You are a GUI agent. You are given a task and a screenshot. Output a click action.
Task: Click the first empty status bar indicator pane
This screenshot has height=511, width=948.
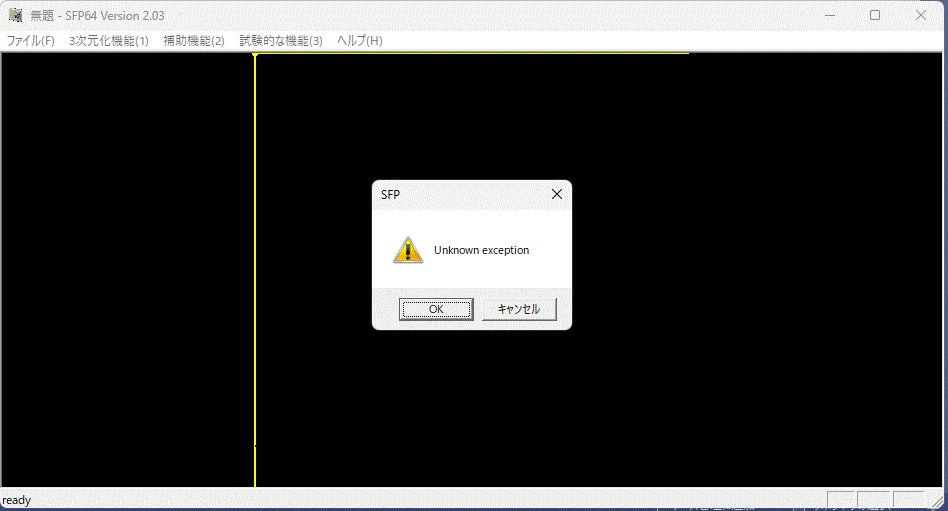coord(840,500)
